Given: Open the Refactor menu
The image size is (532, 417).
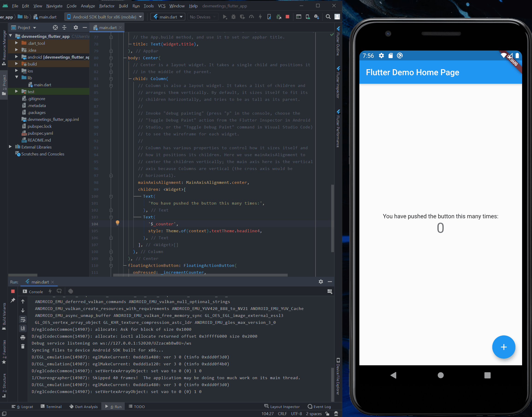Looking at the screenshot, I should [x=107, y=6].
